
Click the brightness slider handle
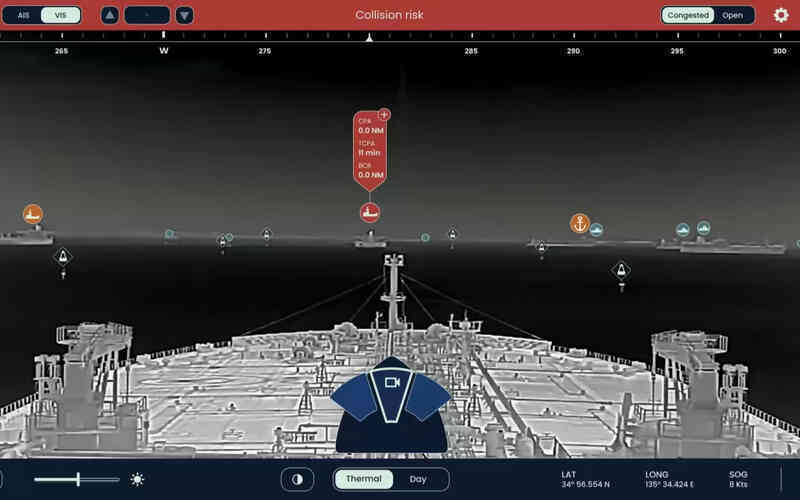coord(78,479)
